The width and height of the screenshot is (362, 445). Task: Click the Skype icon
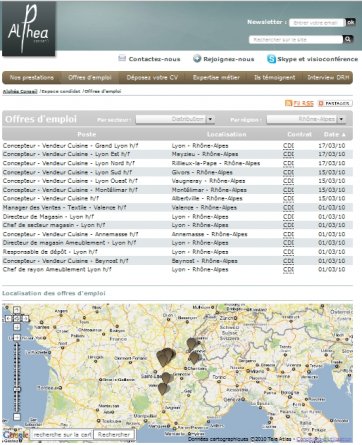pyautogui.click(x=271, y=59)
